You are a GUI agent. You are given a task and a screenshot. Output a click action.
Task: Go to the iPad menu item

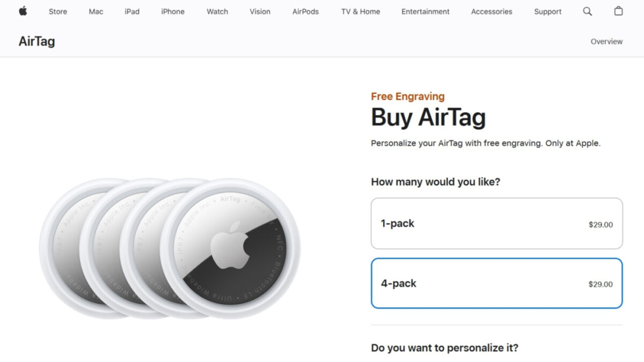[x=132, y=11]
